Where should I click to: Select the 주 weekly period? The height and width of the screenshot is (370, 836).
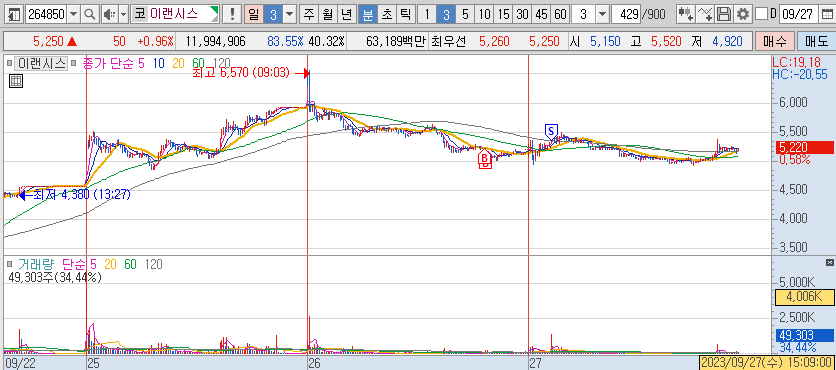click(309, 14)
